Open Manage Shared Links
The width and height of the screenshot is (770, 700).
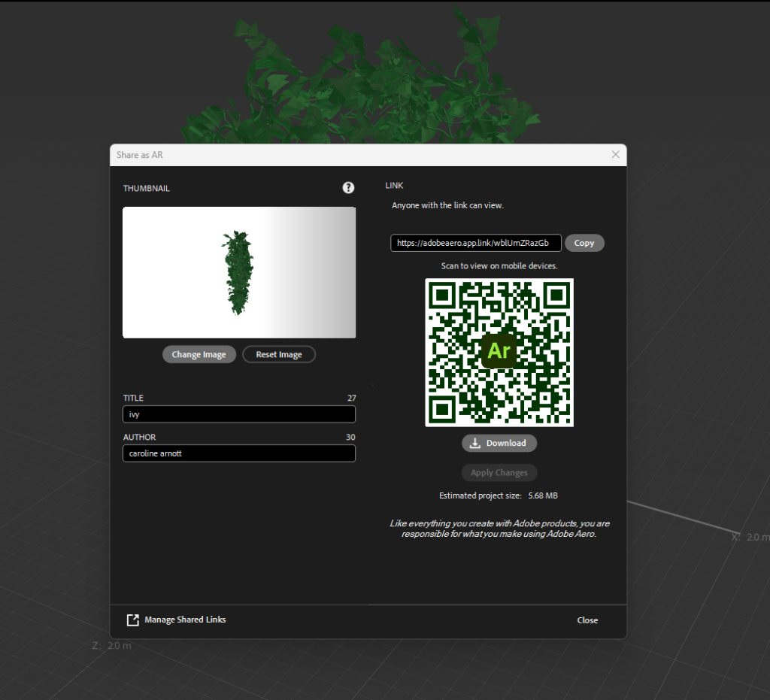pyautogui.click(x=176, y=620)
